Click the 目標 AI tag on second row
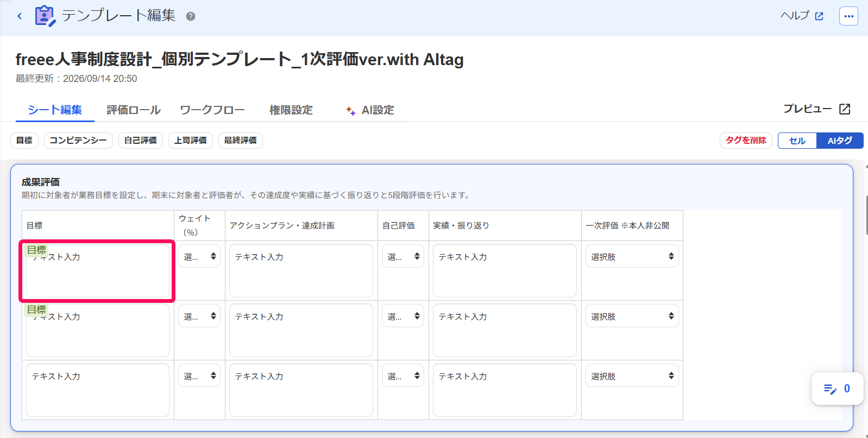 pos(36,310)
